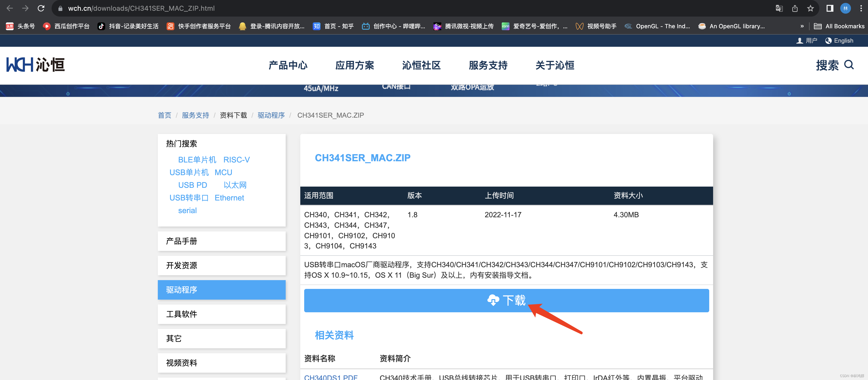Image resolution: width=868 pixels, height=380 pixels.
Task: Go to 驱动程序 in the breadcrumb
Action: (271, 115)
